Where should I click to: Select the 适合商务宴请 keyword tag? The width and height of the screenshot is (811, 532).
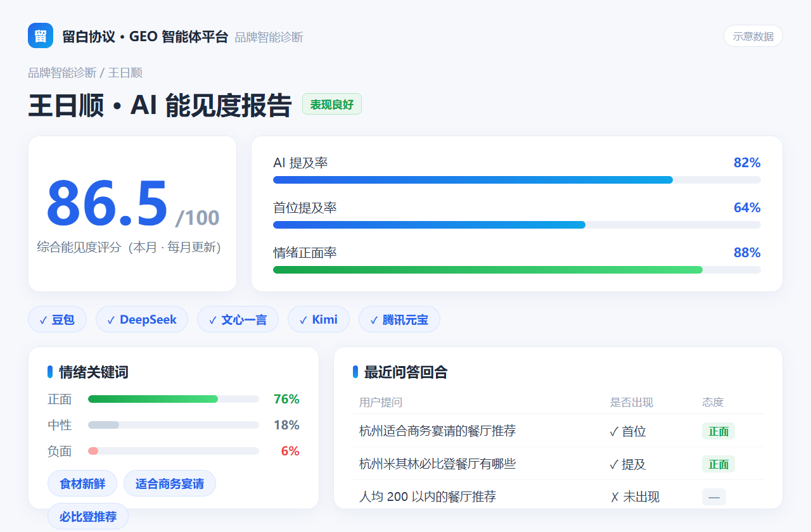170,483
